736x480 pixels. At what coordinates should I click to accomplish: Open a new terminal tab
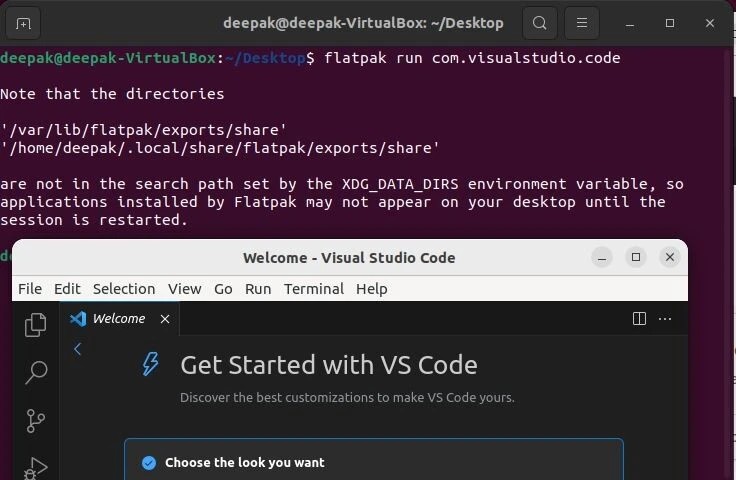[x=24, y=23]
